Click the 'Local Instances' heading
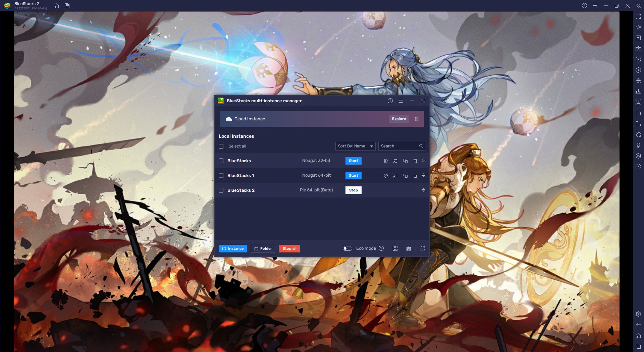Image resolution: width=644 pixels, height=352 pixels. coord(236,136)
